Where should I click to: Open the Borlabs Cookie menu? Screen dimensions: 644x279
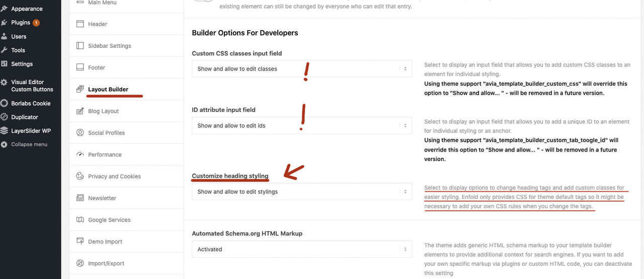point(30,103)
